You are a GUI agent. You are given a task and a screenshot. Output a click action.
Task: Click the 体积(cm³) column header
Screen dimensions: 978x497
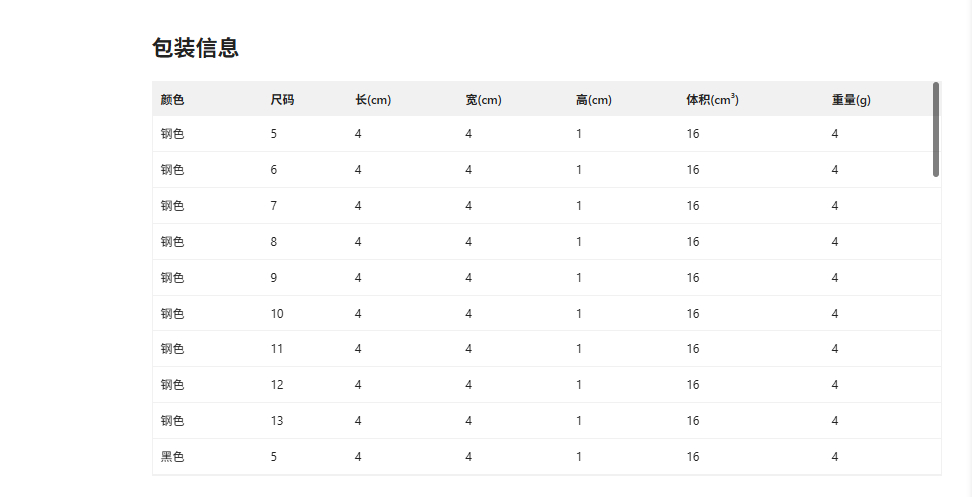pos(712,100)
